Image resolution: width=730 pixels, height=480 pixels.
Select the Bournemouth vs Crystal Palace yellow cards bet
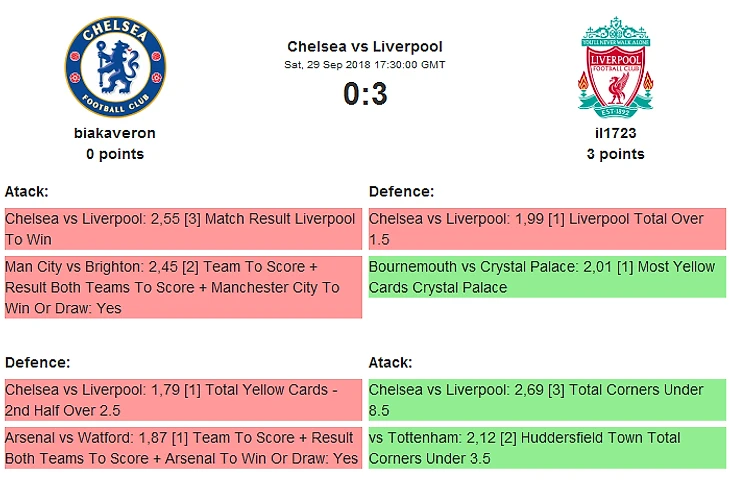(x=547, y=277)
